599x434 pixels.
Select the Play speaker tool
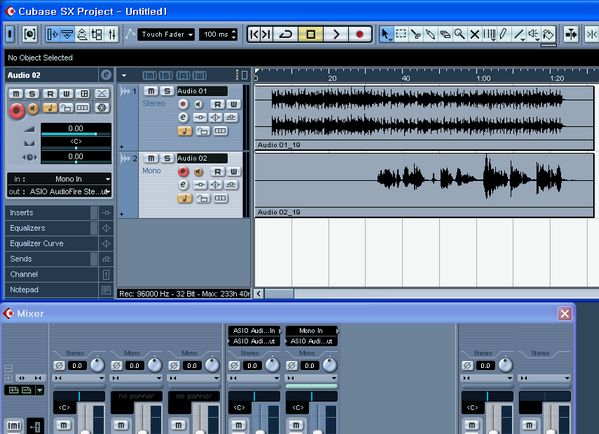pos(533,35)
